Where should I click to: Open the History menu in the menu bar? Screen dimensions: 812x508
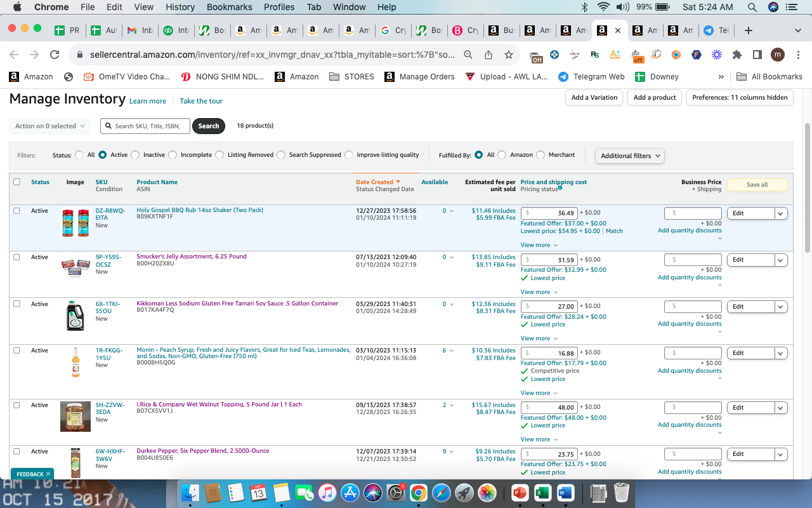[x=180, y=7]
